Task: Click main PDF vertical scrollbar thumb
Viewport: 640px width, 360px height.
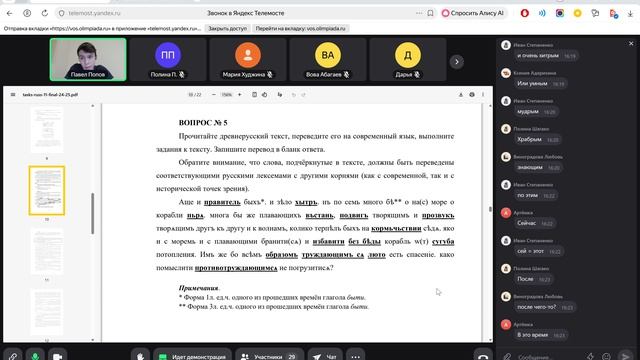Action: point(490,209)
